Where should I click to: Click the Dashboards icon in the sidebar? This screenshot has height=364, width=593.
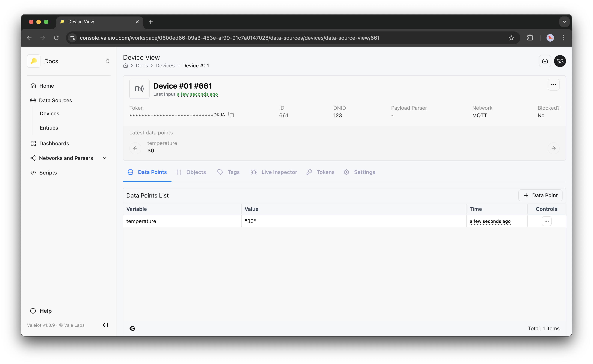[34, 143]
